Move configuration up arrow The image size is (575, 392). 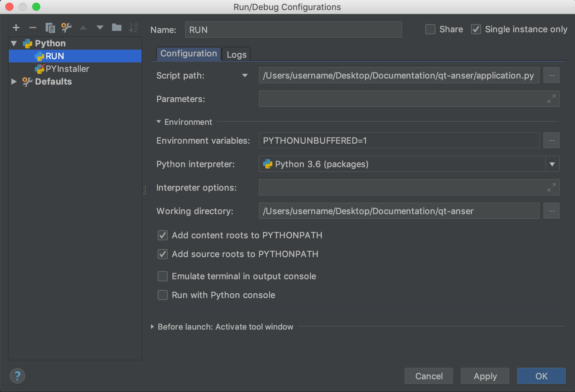tap(83, 28)
